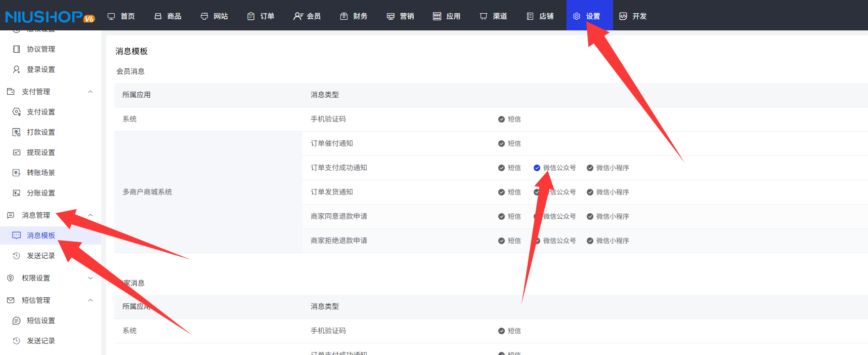Expand the 权限设置 sidebar group

click(x=91, y=278)
